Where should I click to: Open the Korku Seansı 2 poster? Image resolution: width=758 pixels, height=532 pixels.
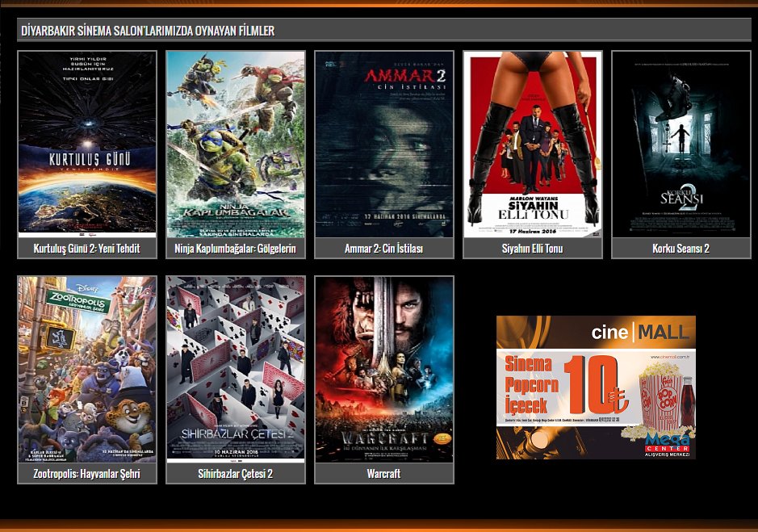pos(681,145)
